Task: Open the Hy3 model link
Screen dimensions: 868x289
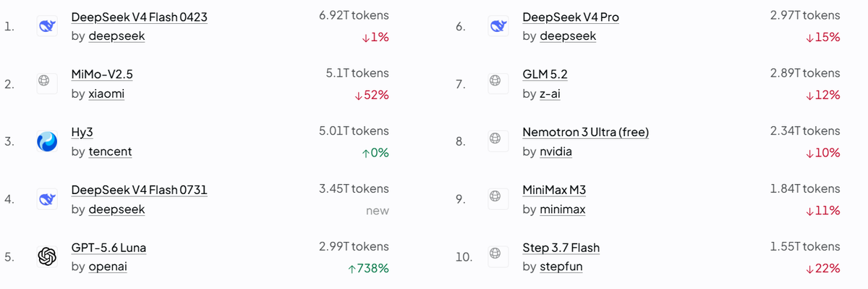Action: pyautogui.click(x=82, y=133)
